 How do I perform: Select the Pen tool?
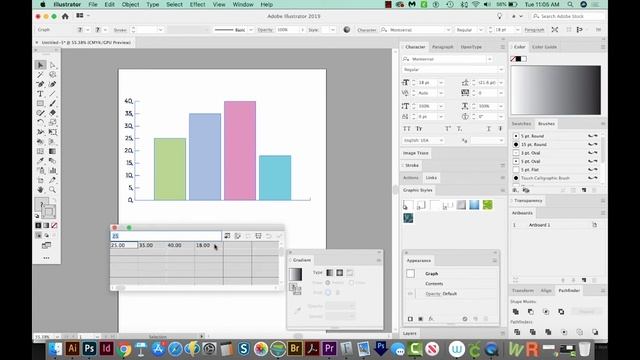[40, 84]
